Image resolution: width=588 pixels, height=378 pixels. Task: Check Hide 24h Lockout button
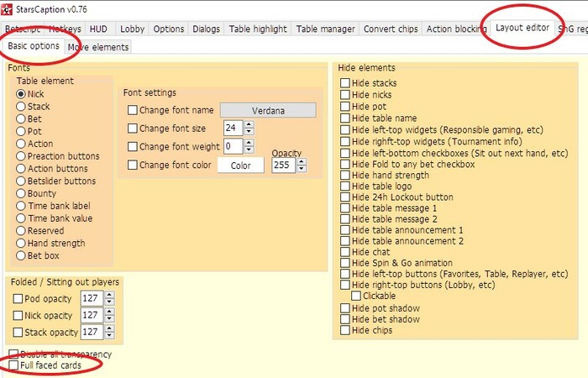point(345,197)
